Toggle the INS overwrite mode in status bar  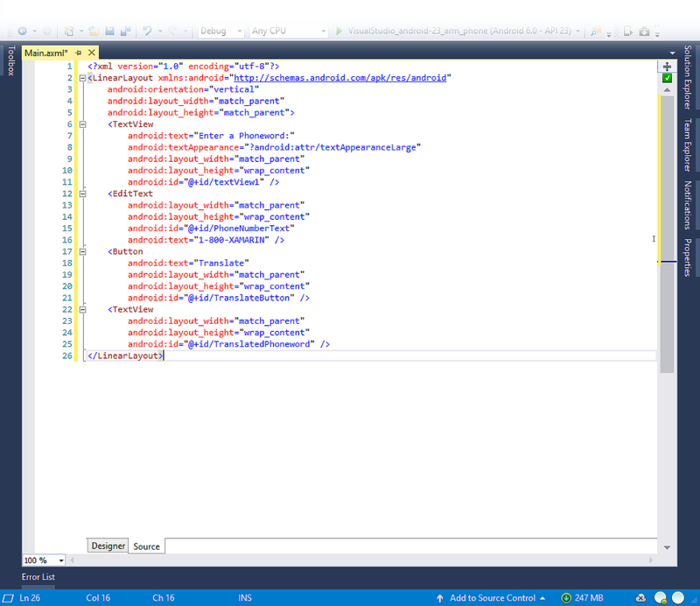coord(245,597)
